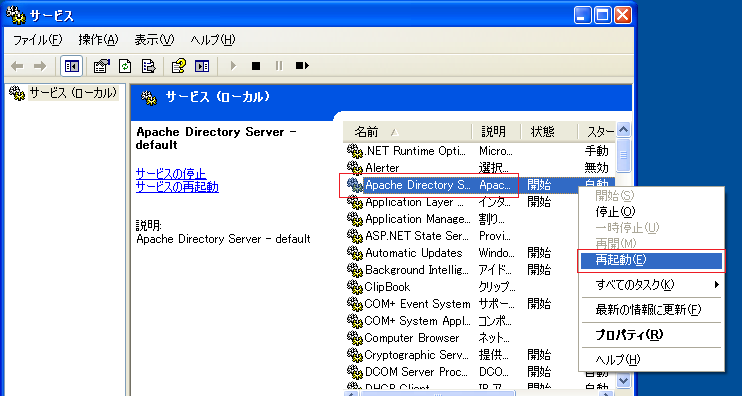Select サービス (ローカル) in the left tree
Viewport: 742px width, 396px height.
pos(73,92)
